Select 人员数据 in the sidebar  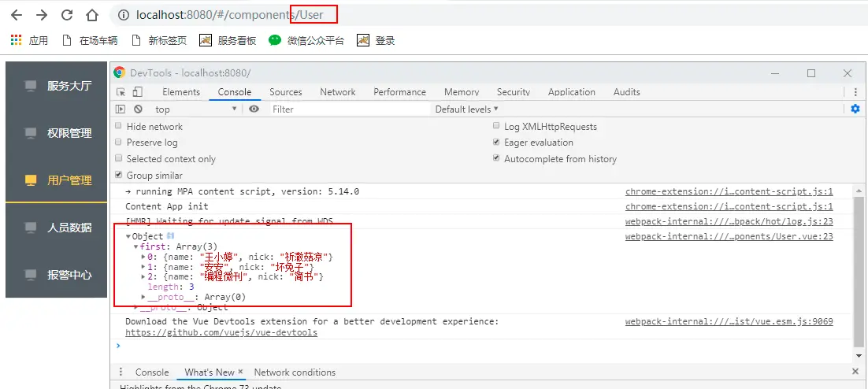tap(57, 227)
